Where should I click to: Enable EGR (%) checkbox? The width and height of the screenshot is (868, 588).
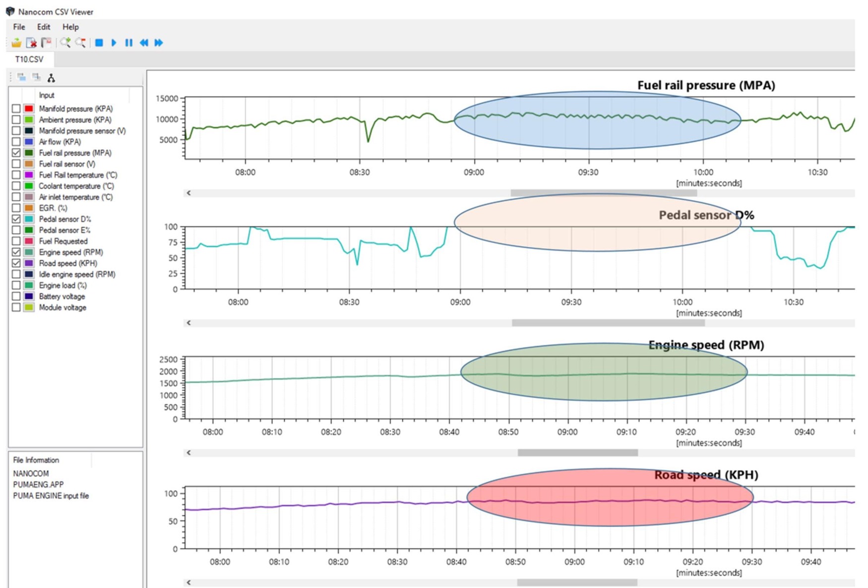16,208
